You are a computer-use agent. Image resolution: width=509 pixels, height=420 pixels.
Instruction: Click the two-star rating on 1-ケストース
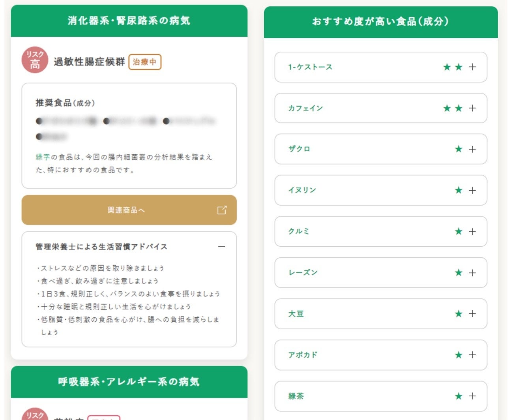point(453,67)
